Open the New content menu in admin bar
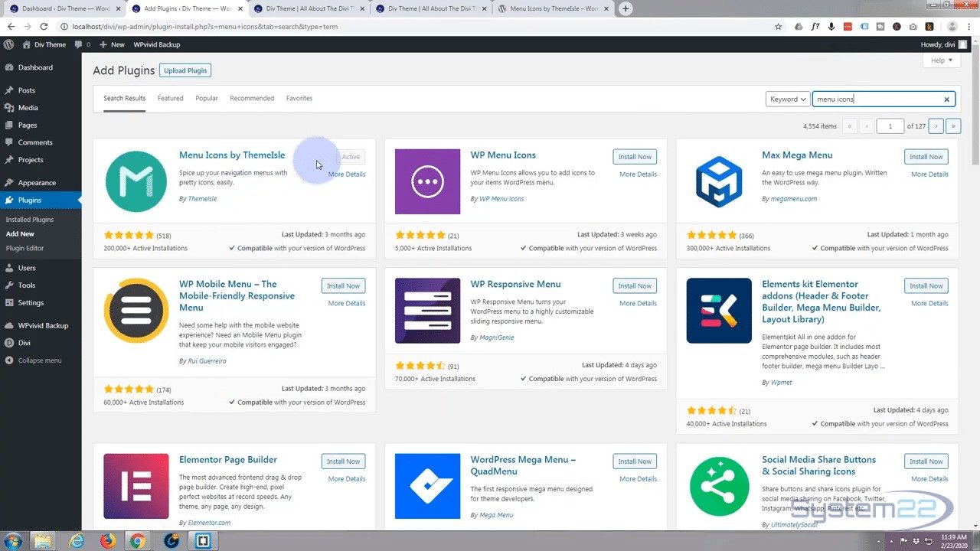980x551 pixels. point(112,44)
